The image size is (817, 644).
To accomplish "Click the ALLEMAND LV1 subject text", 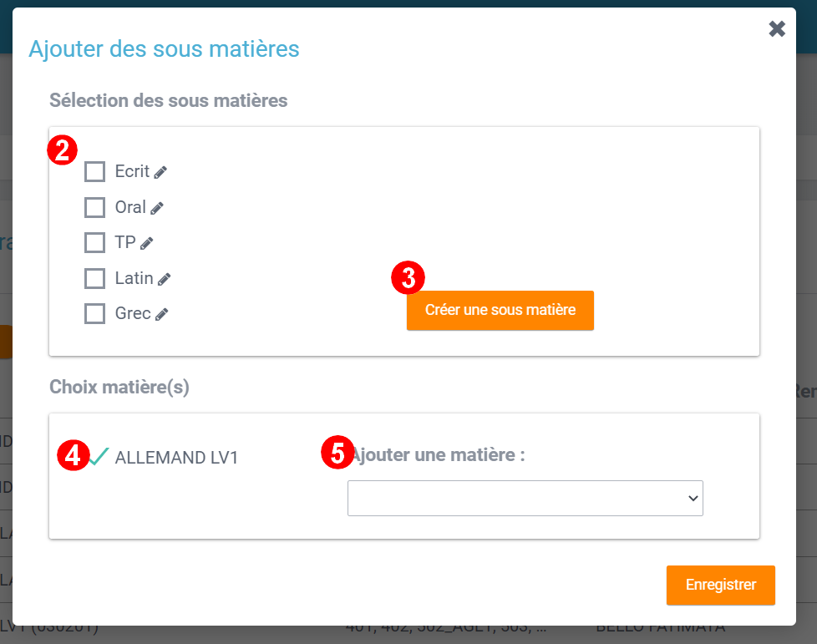I will [176, 458].
